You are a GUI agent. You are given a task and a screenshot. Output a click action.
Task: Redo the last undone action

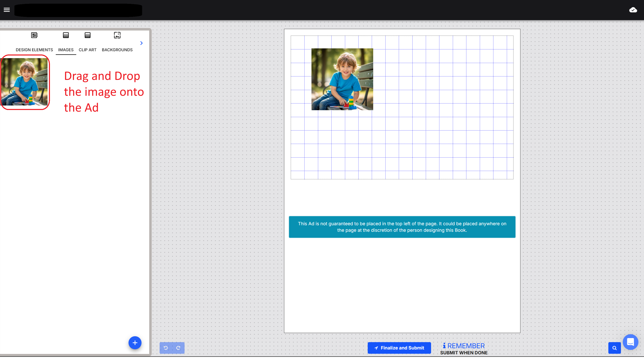pos(178,348)
